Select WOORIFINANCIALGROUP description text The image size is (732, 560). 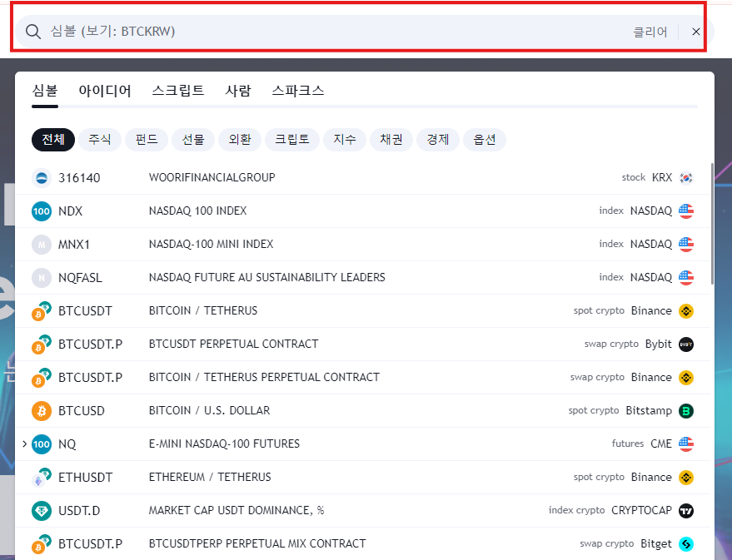pos(212,177)
